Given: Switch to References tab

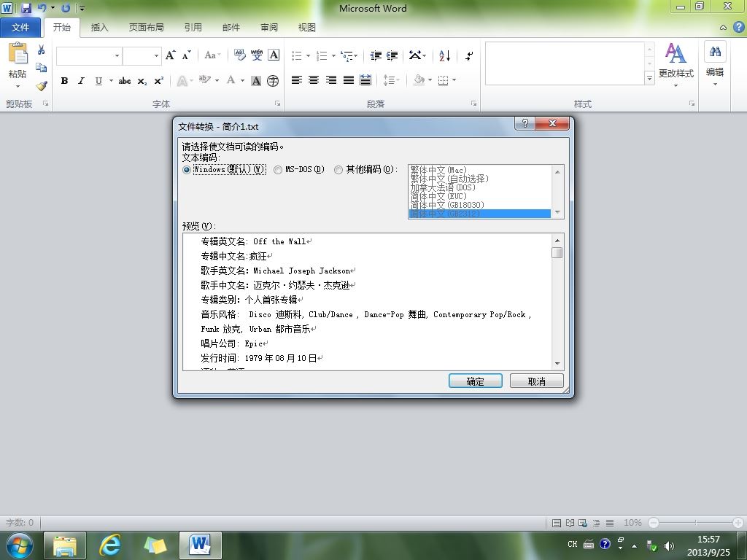Looking at the screenshot, I should (x=193, y=28).
